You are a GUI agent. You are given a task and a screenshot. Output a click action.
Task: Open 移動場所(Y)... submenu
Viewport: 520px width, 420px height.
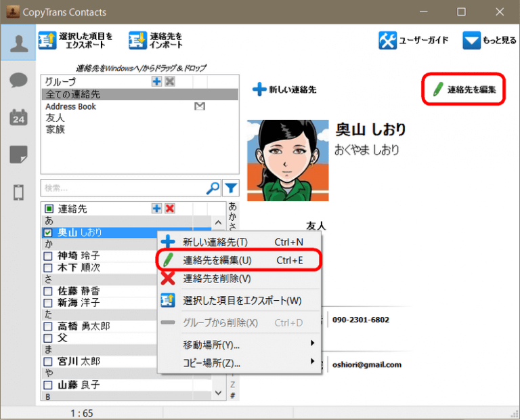click(239, 345)
